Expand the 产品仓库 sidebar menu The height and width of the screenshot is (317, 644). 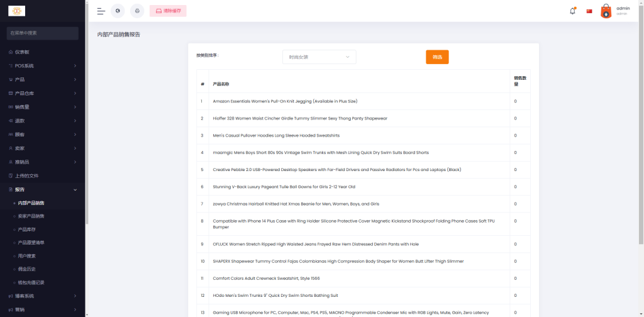(x=42, y=93)
